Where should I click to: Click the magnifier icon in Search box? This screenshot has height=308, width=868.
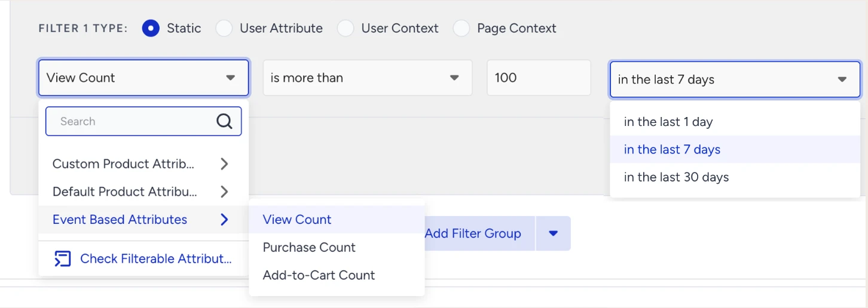coord(224,121)
